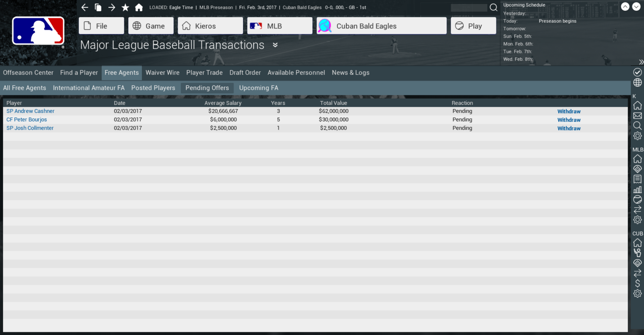
Task: Open the home icon under the K section
Action: pos(637,105)
